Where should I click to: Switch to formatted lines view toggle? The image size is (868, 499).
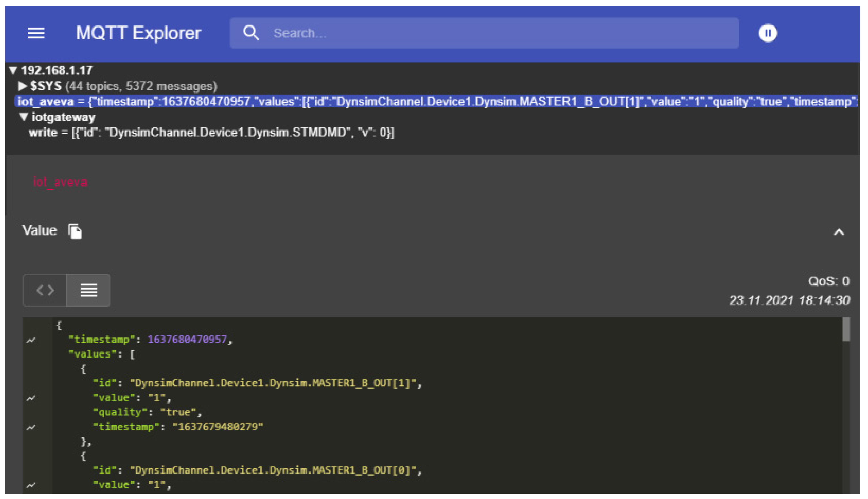(x=89, y=290)
